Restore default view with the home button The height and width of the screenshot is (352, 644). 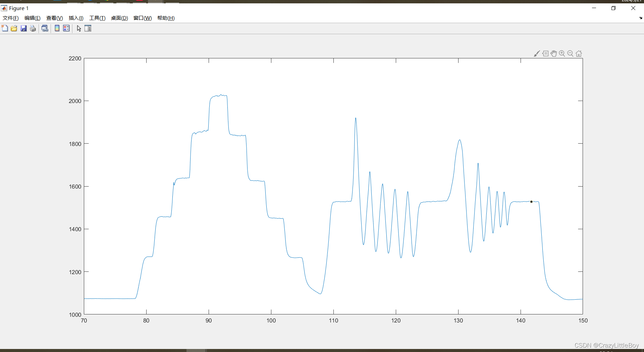click(x=579, y=53)
